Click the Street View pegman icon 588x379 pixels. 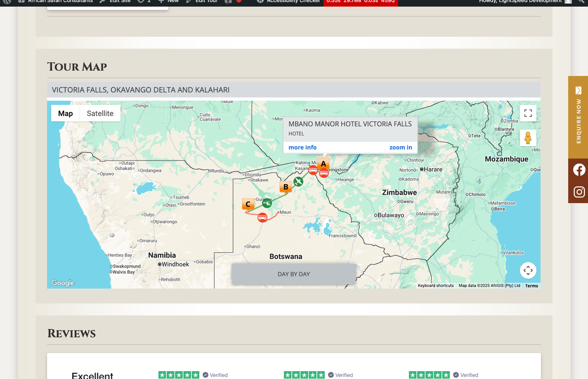528,138
